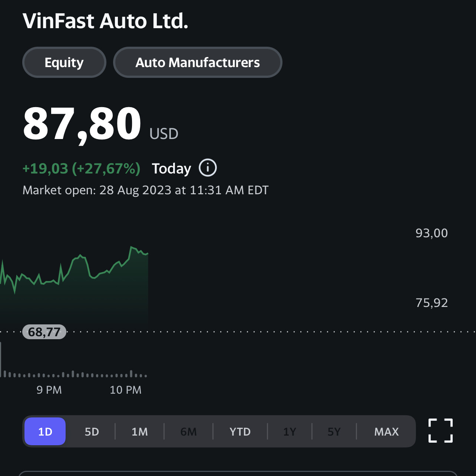Tap the volume bars under the chart

(x=74, y=374)
